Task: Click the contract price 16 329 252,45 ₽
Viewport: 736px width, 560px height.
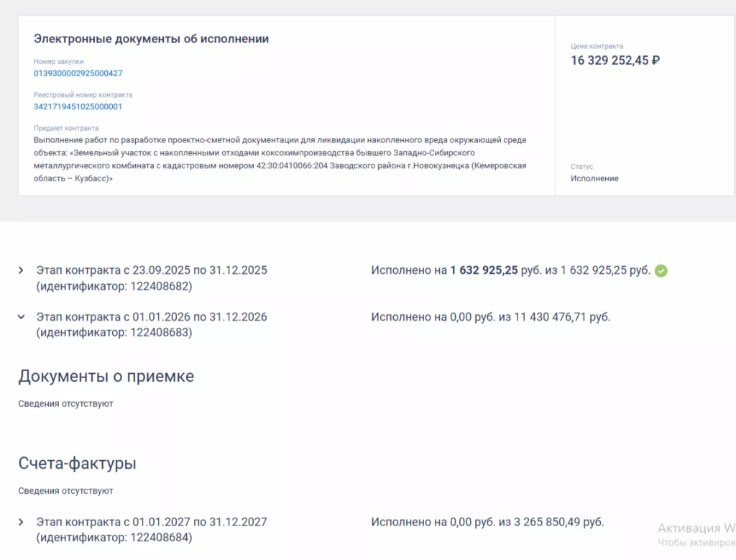Action: pyautogui.click(x=615, y=60)
